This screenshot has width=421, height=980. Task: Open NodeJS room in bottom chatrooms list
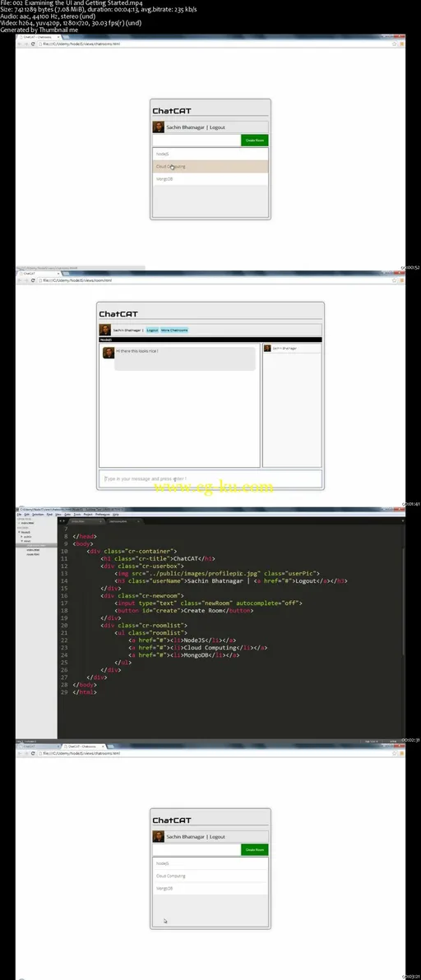click(x=210, y=863)
